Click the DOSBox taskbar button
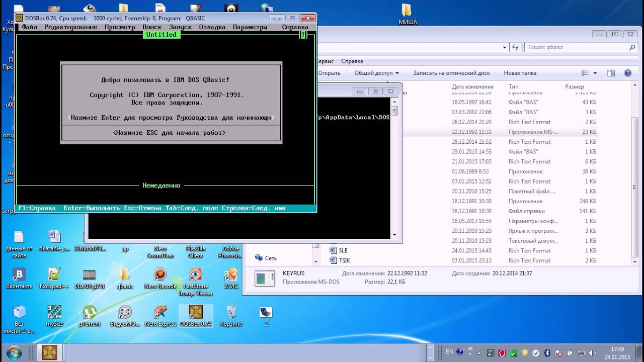Screen dimensions: 644x362 [x=49, y=352]
